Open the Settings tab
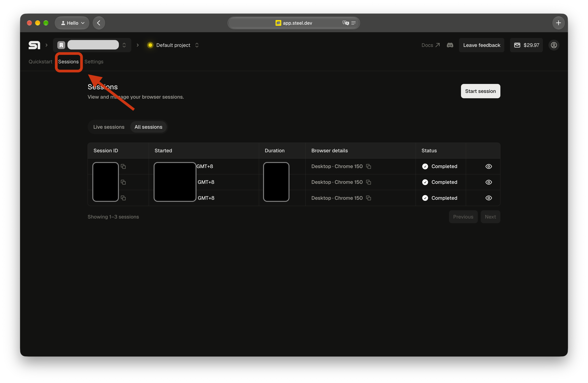The width and height of the screenshot is (588, 383). 94,62
